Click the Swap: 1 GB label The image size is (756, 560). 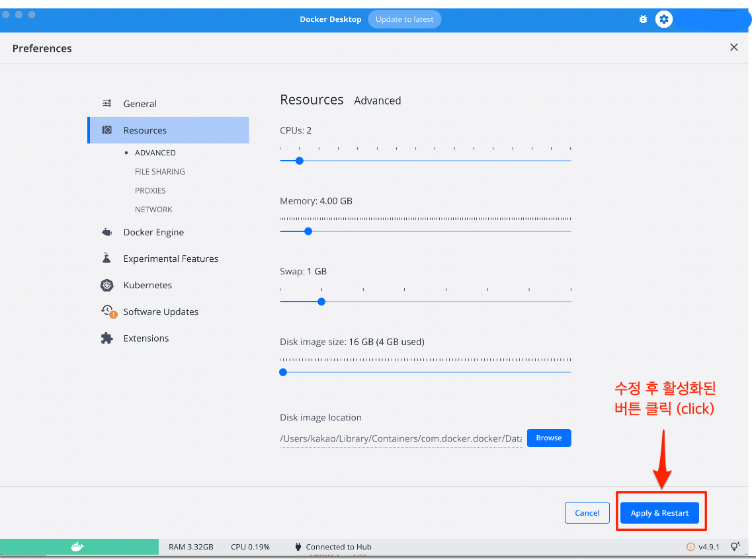[x=304, y=271]
